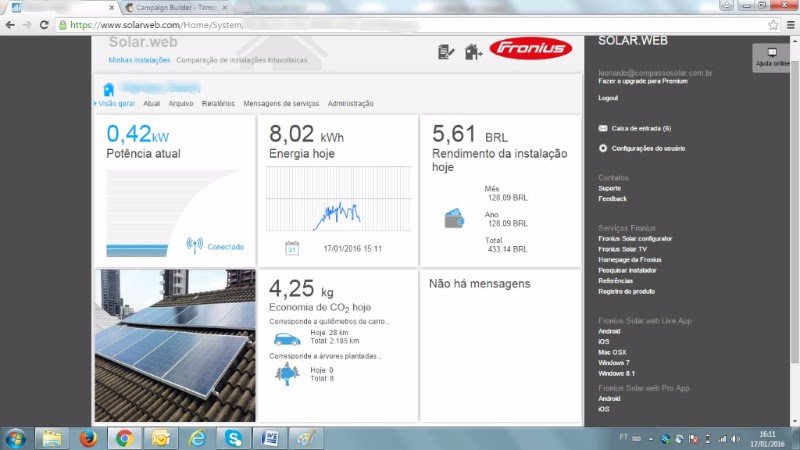Open the Relatórios tab
The height and width of the screenshot is (450, 800).
[x=218, y=103]
